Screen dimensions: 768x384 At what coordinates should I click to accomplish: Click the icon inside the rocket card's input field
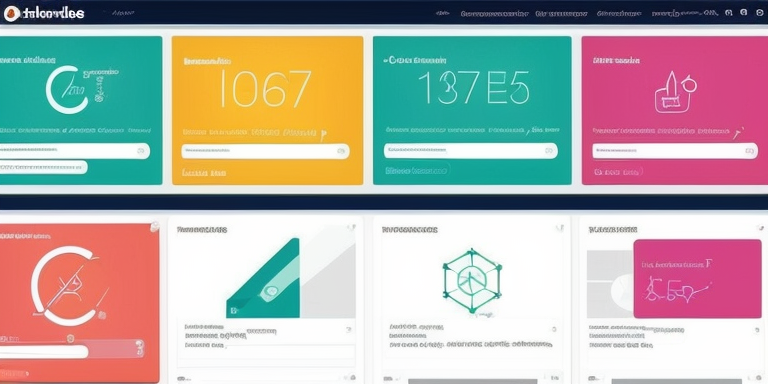tap(749, 151)
